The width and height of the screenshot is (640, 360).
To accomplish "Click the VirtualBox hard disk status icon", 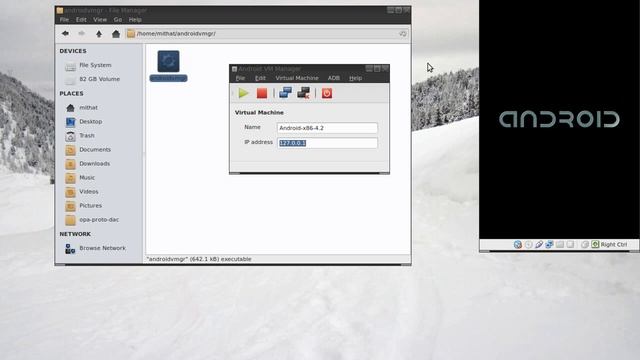I will [518, 244].
